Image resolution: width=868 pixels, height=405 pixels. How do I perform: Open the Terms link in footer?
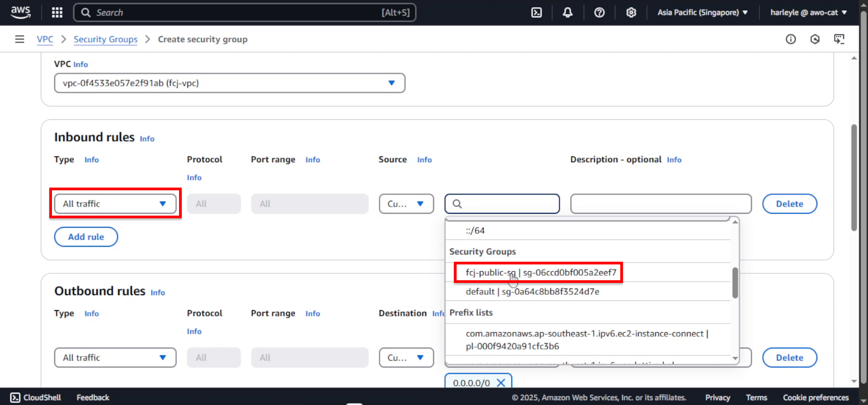756,397
